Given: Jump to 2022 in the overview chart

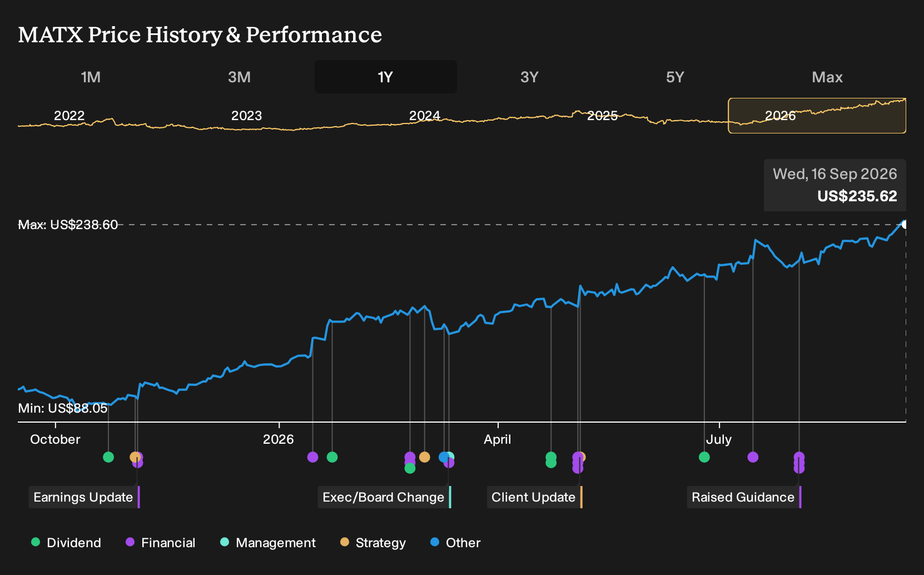Looking at the screenshot, I should (x=69, y=116).
